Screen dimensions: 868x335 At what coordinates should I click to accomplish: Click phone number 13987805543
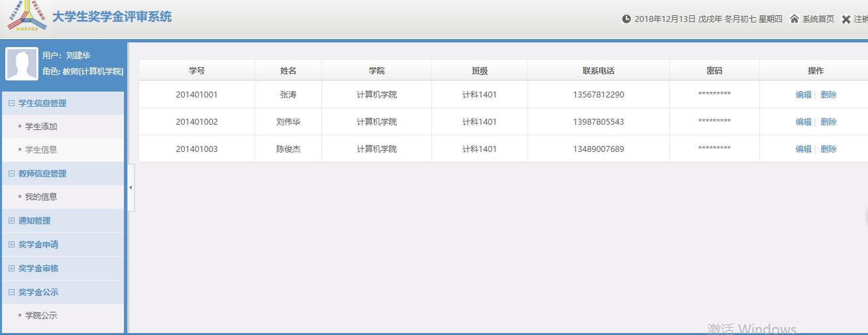[598, 121]
